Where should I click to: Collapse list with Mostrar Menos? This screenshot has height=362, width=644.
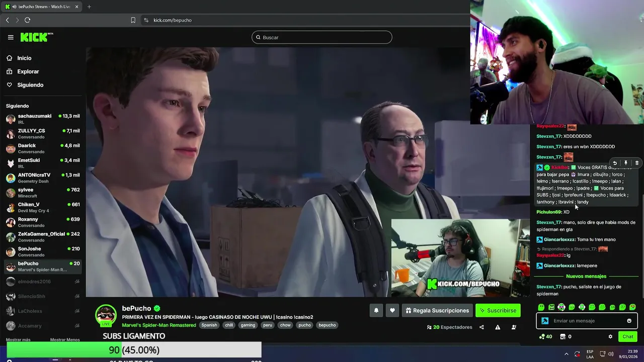[x=65, y=340]
